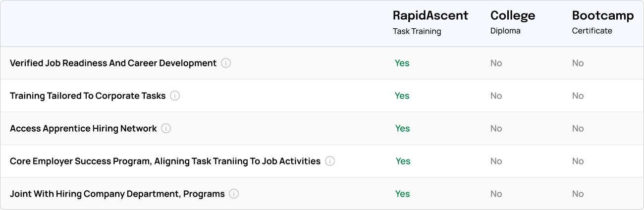Click info icon beside Verified Job Readiness
This screenshot has height=210, width=644.
226,63
